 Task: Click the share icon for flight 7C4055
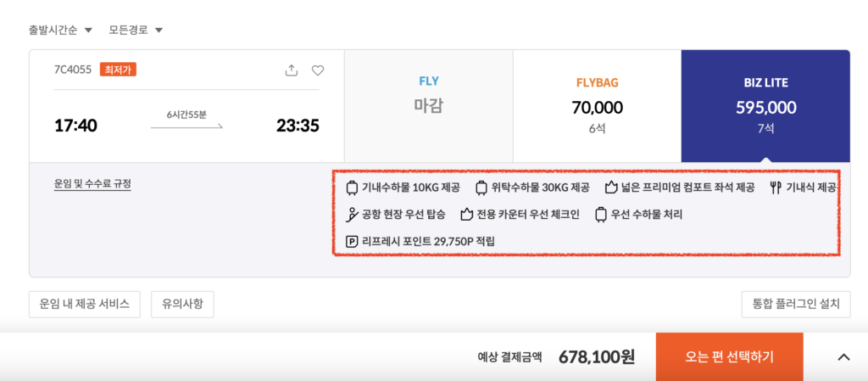click(292, 70)
